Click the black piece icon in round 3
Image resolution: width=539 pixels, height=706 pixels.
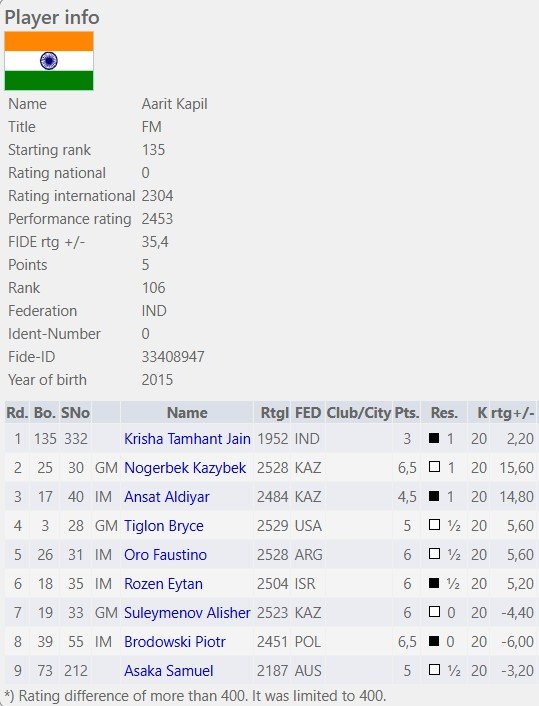click(x=434, y=496)
